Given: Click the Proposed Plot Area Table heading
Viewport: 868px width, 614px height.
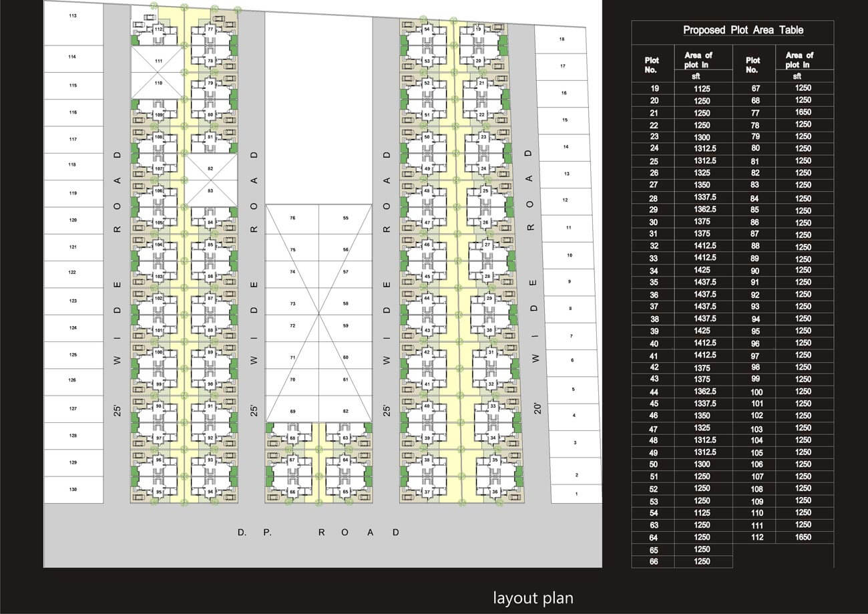Looking at the screenshot, I should click(732, 30).
